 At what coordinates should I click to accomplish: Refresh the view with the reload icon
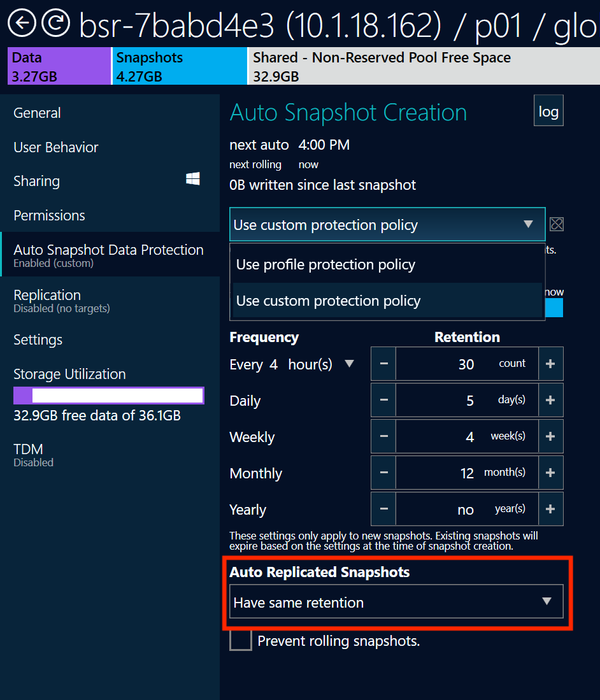point(55,23)
